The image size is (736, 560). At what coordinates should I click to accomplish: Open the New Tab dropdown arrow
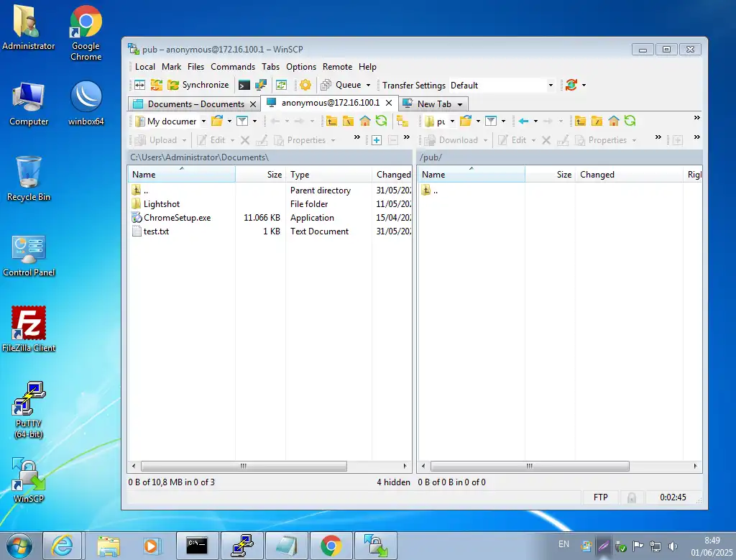tap(461, 104)
